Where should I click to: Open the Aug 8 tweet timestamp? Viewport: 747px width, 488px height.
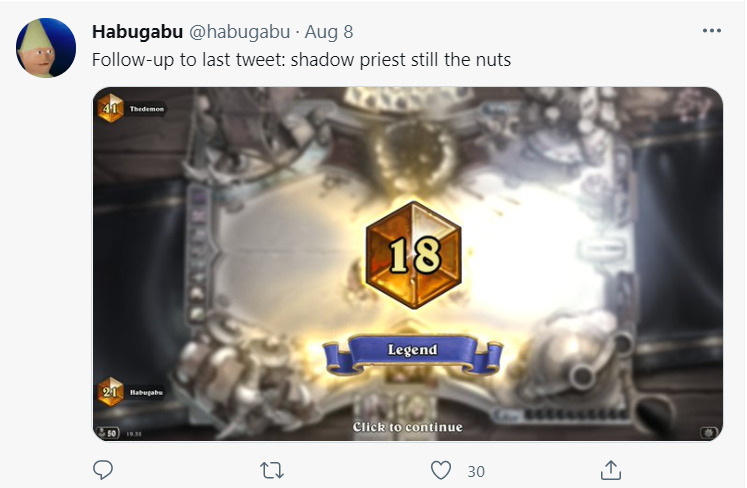click(x=329, y=32)
